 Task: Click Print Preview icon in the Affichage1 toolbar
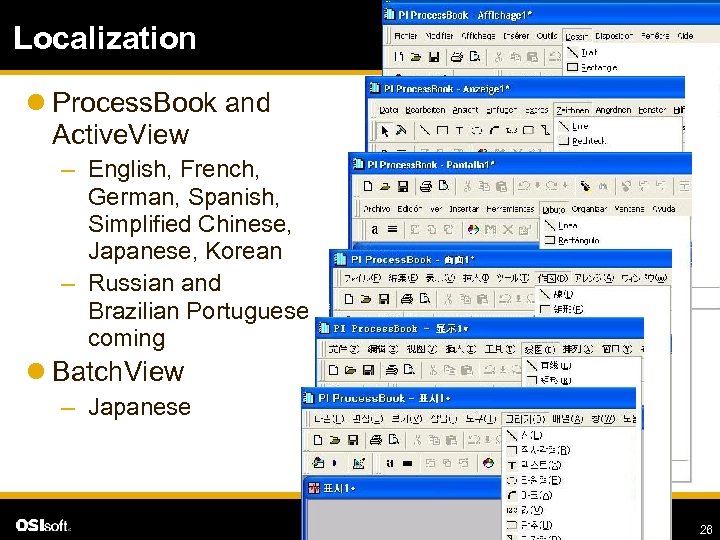(x=475, y=57)
